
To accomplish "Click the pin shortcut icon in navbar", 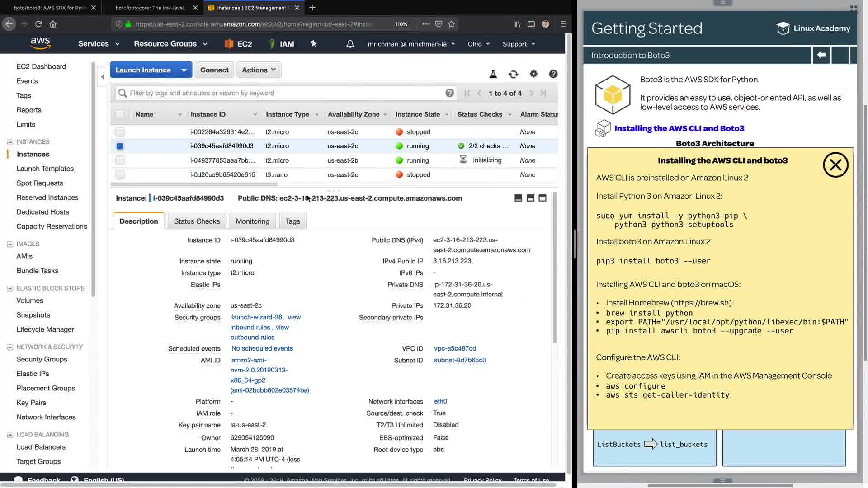I will coord(313,43).
